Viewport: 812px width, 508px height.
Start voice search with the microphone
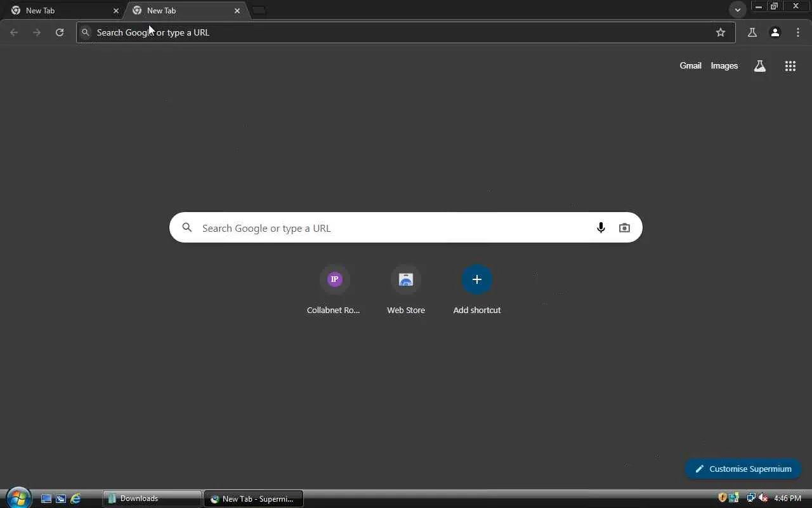(601, 228)
